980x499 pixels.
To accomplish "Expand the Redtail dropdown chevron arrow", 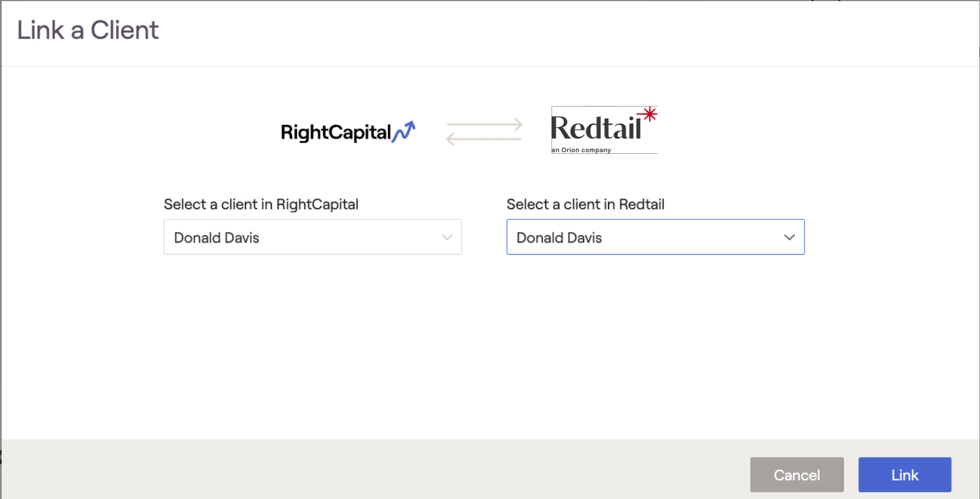I will [789, 237].
